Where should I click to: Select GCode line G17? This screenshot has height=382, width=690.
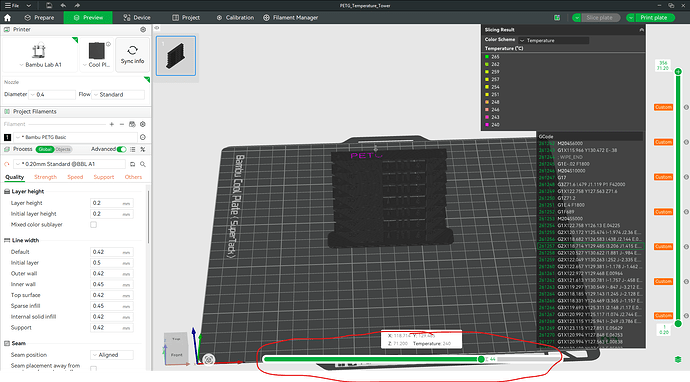(591, 177)
